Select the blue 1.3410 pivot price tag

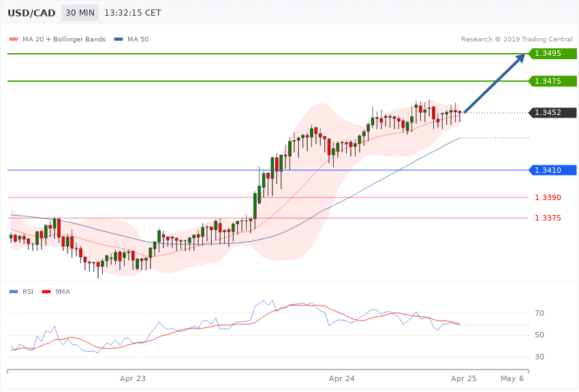(x=553, y=170)
